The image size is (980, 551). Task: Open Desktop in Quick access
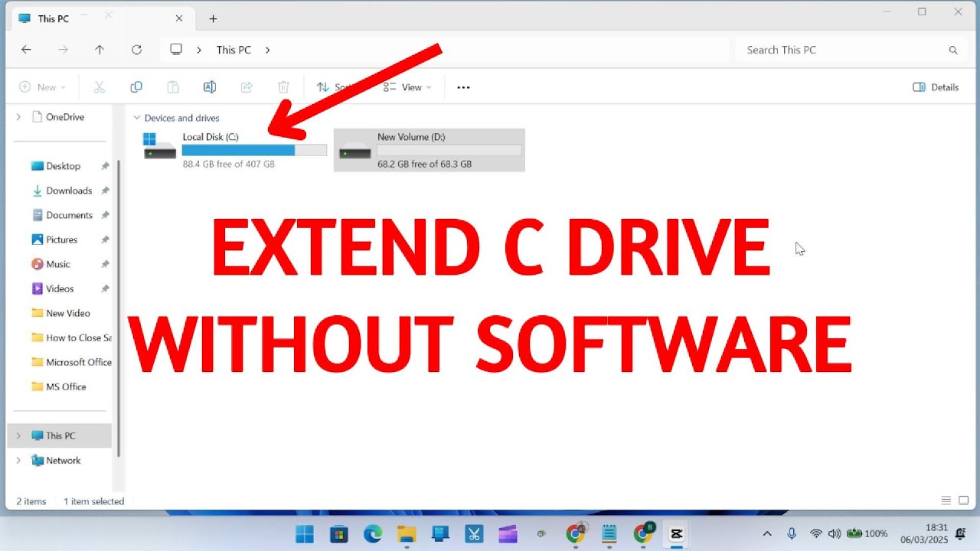(63, 166)
